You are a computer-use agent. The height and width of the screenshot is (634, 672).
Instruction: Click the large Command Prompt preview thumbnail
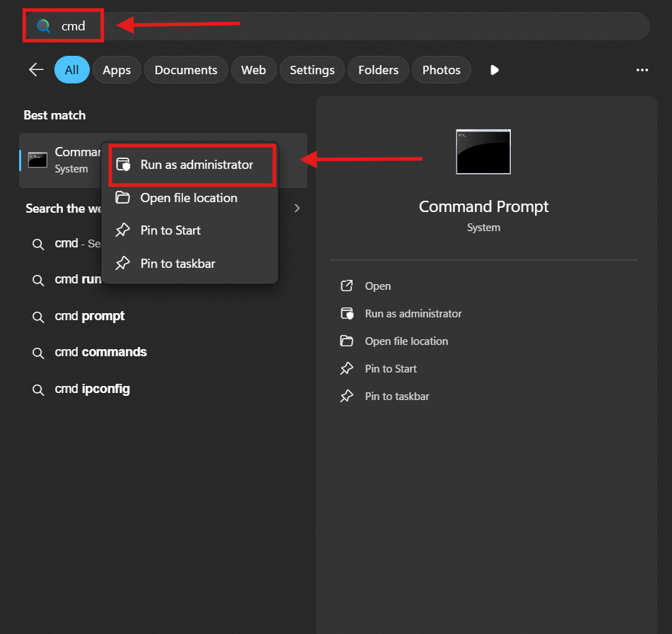click(x=483, y=152)
